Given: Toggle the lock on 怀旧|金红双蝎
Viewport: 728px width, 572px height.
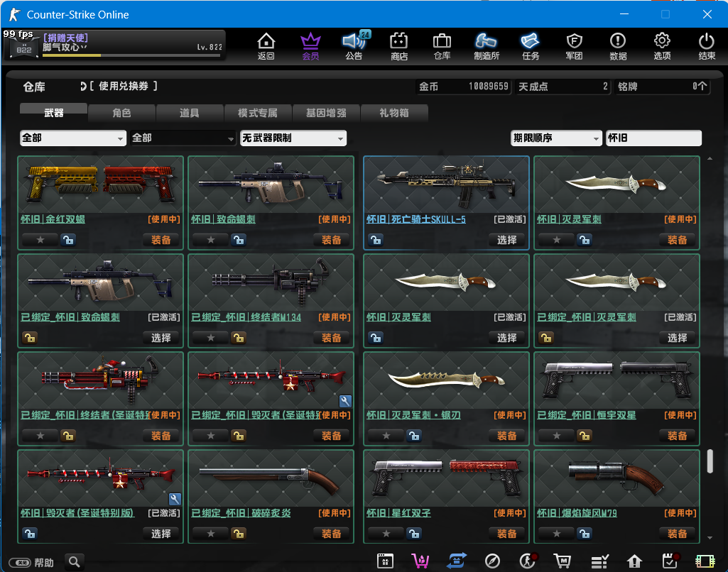Looking at the screenshot, I should (67, 240).
